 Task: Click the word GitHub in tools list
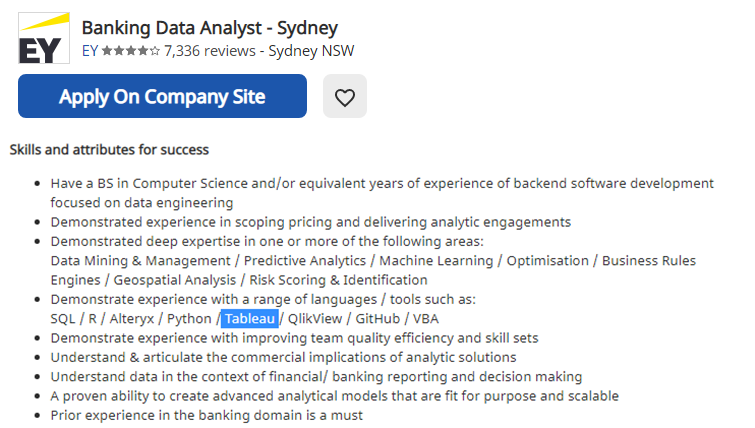point(378,319)
